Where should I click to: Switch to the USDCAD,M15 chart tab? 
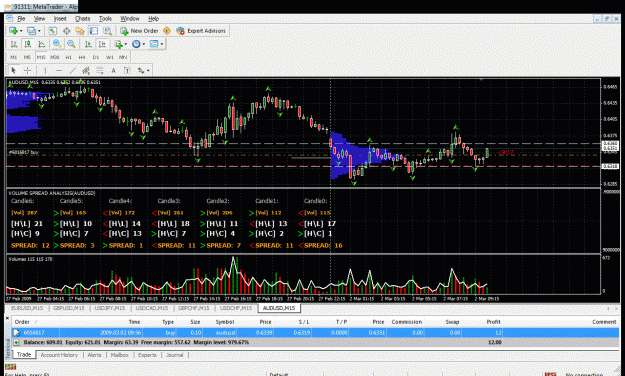click(x=151, y=308)
